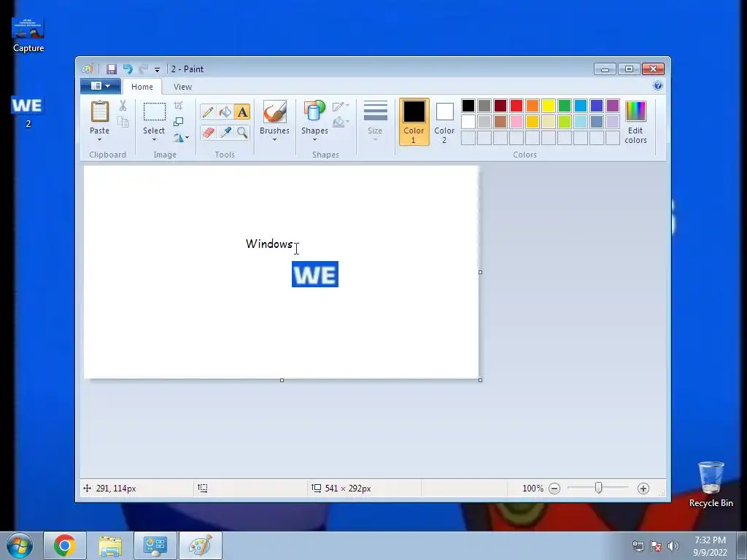This screenshot has height=560, width=747.
Task: Click the WE image on the canvas
Action: 315,274
